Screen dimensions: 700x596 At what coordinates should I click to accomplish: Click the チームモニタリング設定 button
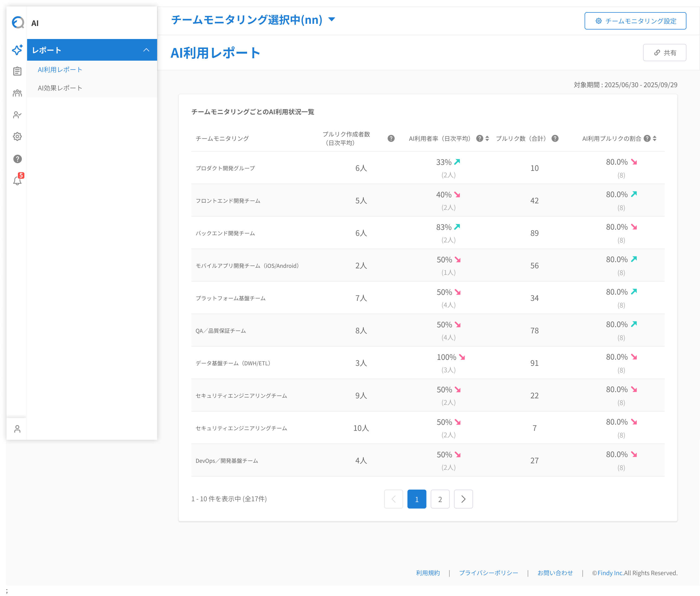click(x=635, y=21)
